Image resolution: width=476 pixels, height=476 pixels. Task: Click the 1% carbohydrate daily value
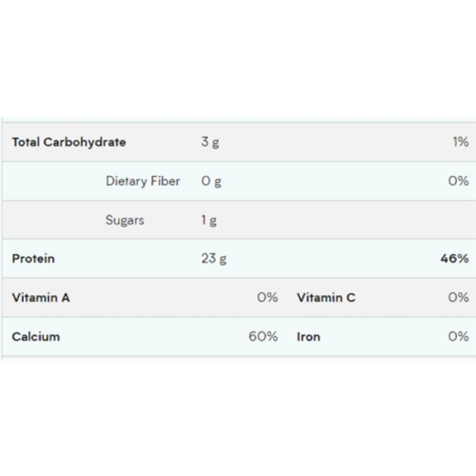pos(460,142)
